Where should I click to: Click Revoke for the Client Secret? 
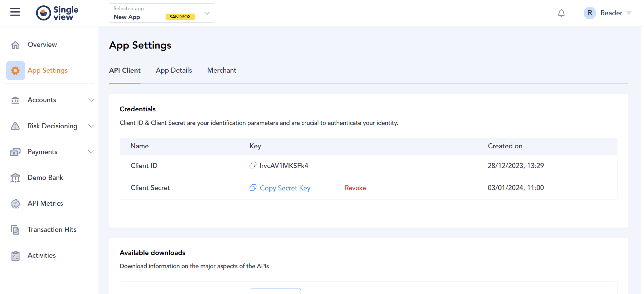(355, 188)
